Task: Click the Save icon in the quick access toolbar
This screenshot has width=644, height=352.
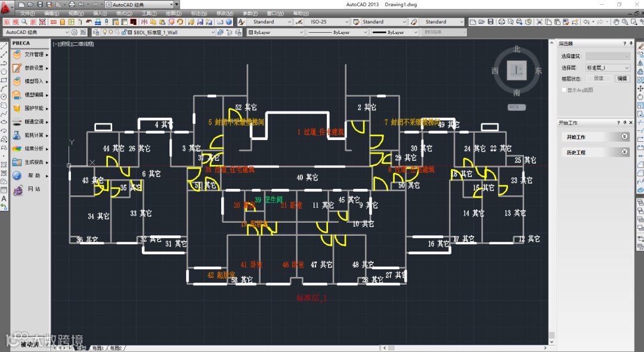Action: tap(40, 5)
